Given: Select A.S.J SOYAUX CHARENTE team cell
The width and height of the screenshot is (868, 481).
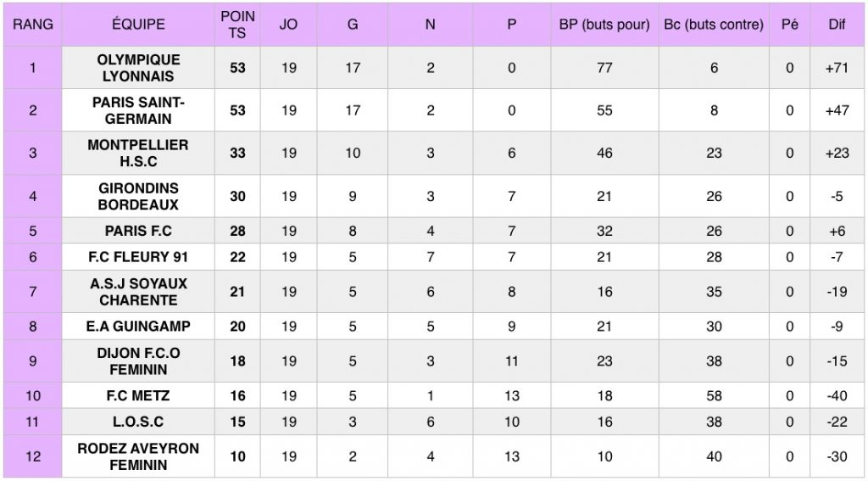Looking at the screenshot, I should (138, 292).
